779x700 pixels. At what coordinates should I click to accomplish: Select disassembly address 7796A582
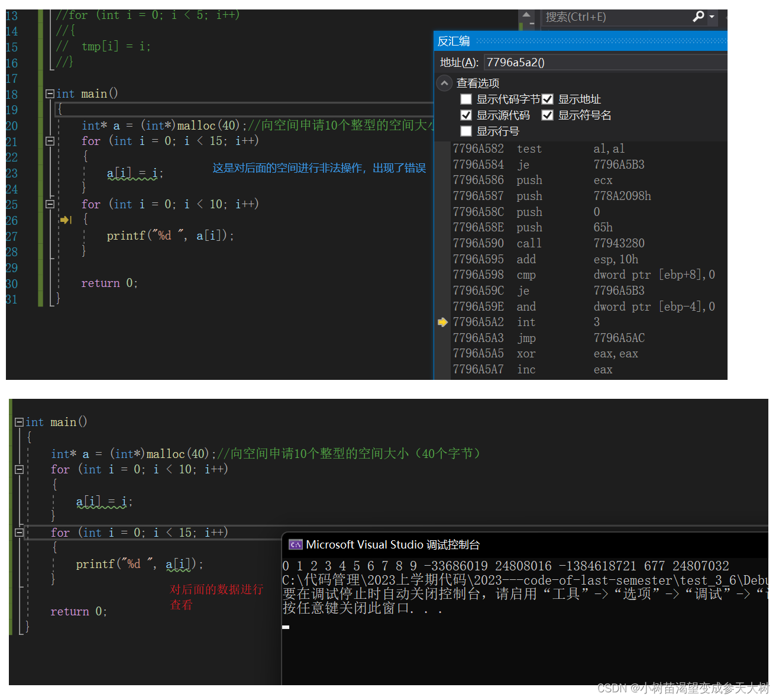click(478, 149)
